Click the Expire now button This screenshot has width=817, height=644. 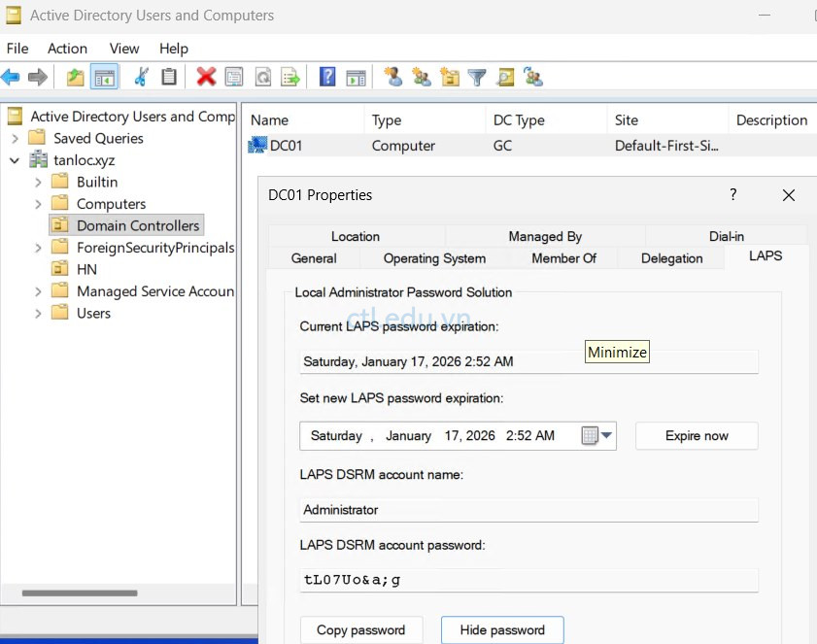tap(697, 436)
